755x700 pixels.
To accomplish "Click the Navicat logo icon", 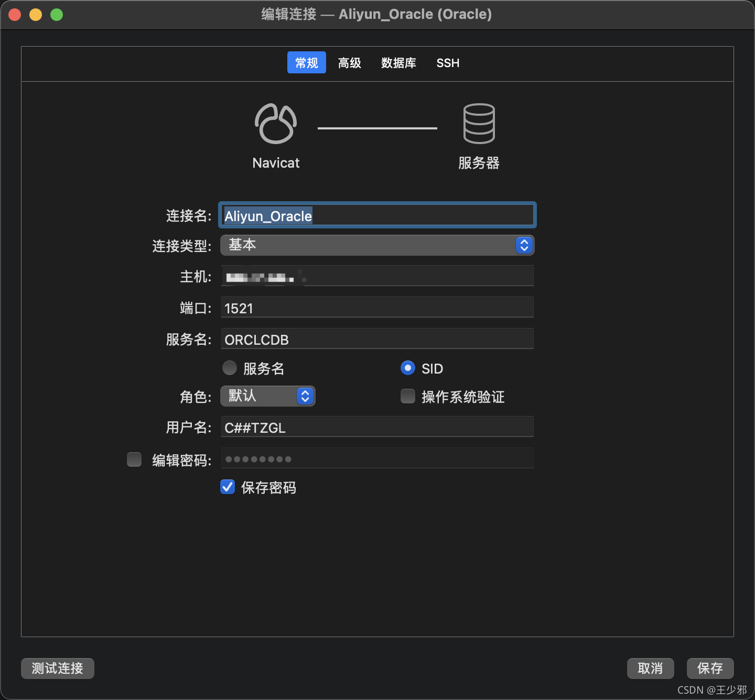I will tap(276, 124).
